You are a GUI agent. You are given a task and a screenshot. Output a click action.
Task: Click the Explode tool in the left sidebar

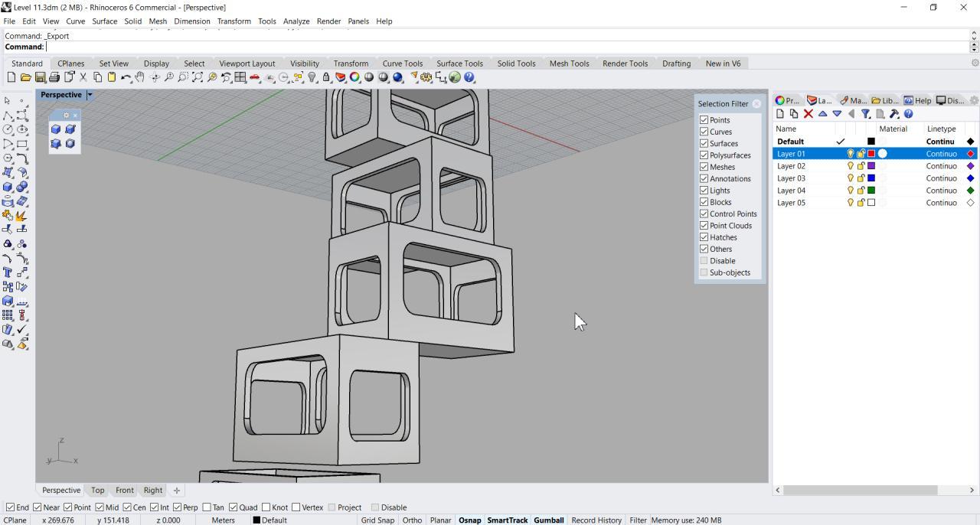(21, 216)
